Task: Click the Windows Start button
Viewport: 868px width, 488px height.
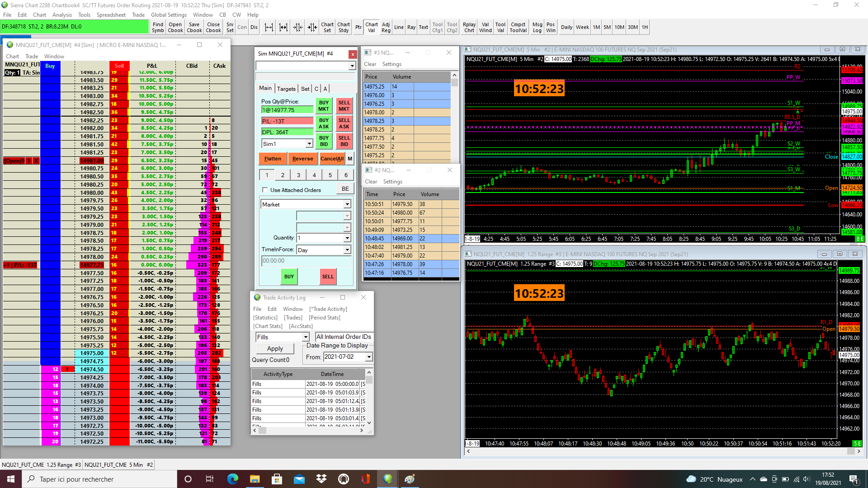Action: (x=11, y=479)
